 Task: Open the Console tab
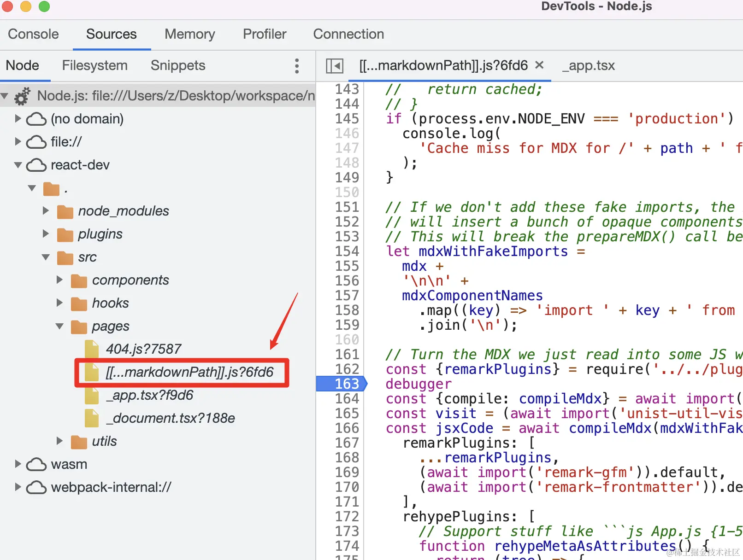pyautogui.click(x=33, y=34)
